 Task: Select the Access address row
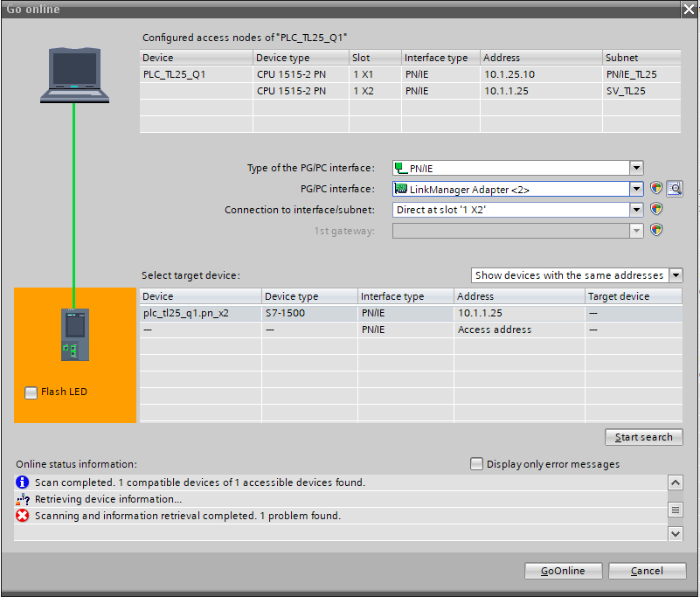411,330
